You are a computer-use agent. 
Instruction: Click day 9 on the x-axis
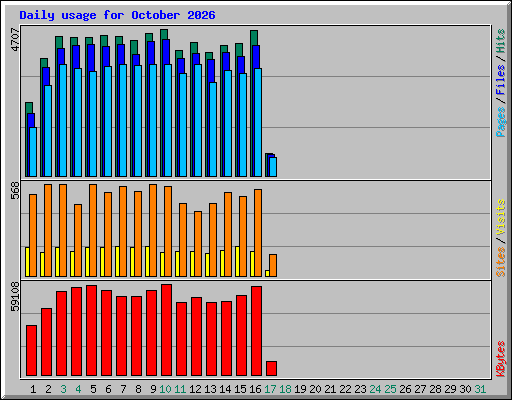pos(153,389)
